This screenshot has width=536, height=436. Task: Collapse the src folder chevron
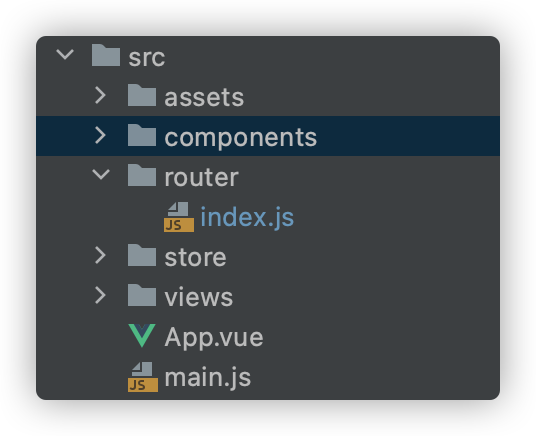click(x=65, y=54)
